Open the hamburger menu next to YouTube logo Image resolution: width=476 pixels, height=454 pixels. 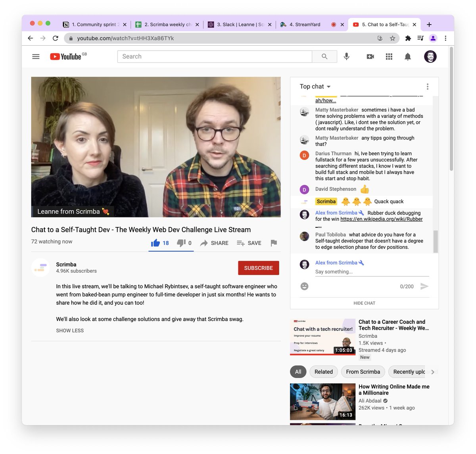point(36,56)
